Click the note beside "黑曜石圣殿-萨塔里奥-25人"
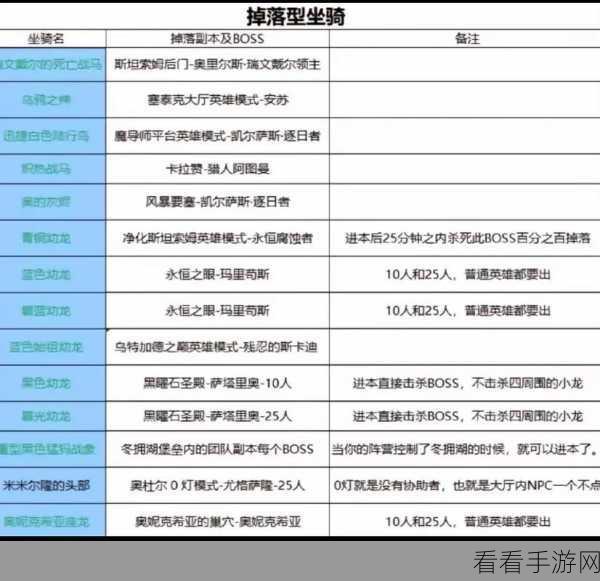This screenshot has width=600, height=581. pyautogui.click(x=468, y=416)
